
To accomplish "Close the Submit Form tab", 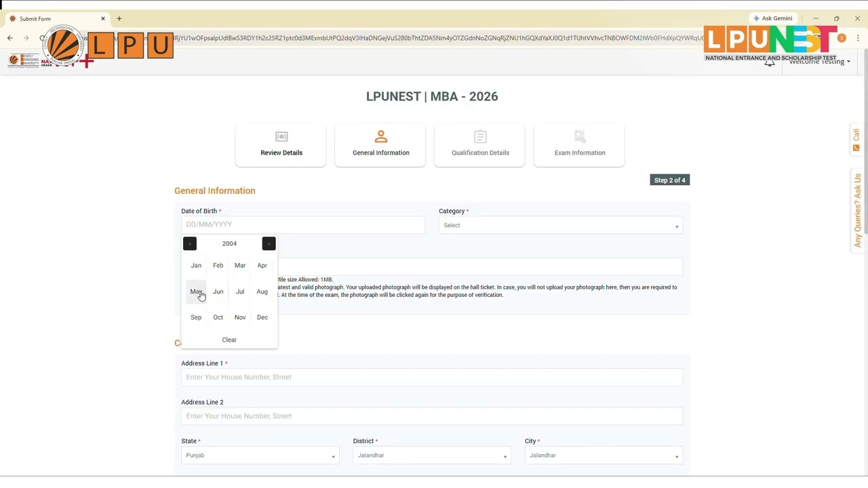I will point(103,18).
